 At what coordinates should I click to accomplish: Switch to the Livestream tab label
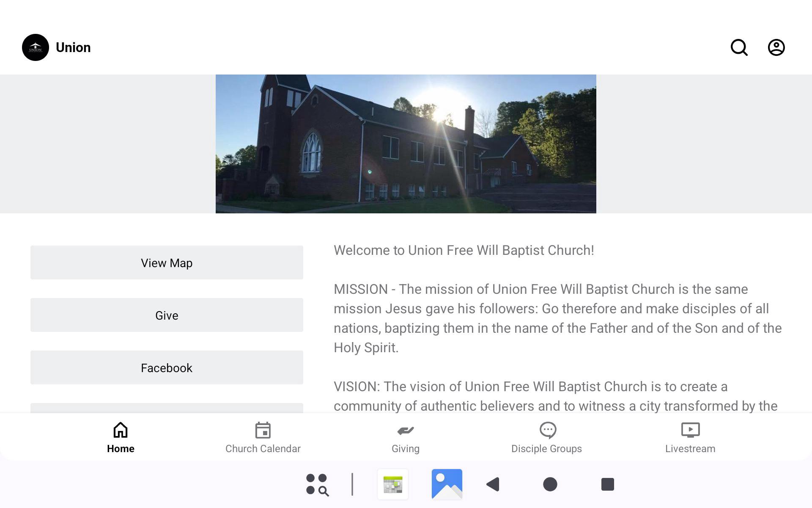click(x=690, y=449)
